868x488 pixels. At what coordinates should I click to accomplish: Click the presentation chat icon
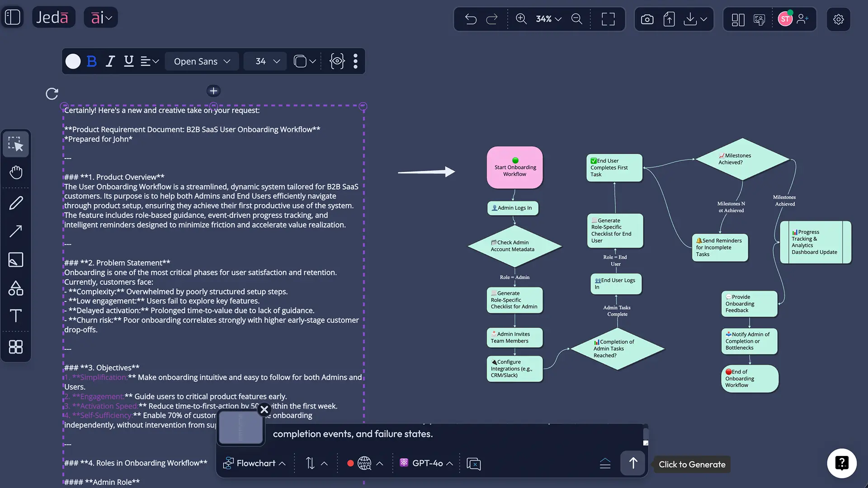click(x=759, y=19)
